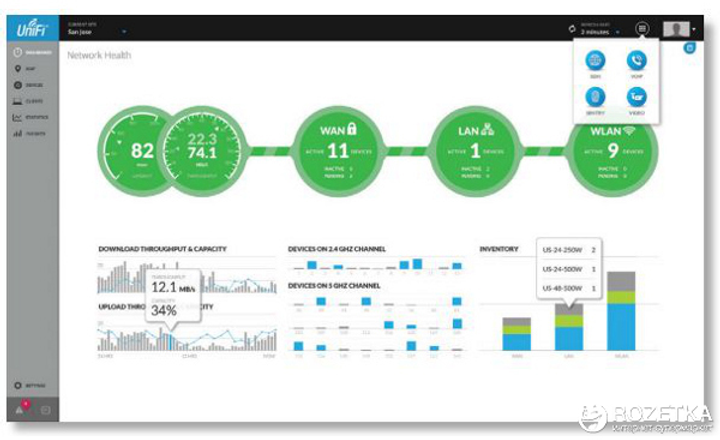Click the upload throughput line chart
The image size is (720, 440).
tap(186, 337)
